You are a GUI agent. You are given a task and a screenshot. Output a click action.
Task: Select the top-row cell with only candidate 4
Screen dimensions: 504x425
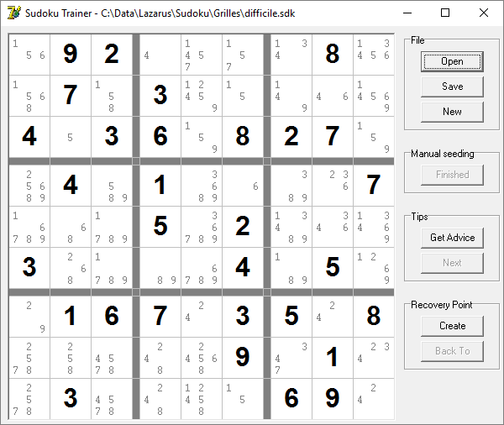(160, 55)
